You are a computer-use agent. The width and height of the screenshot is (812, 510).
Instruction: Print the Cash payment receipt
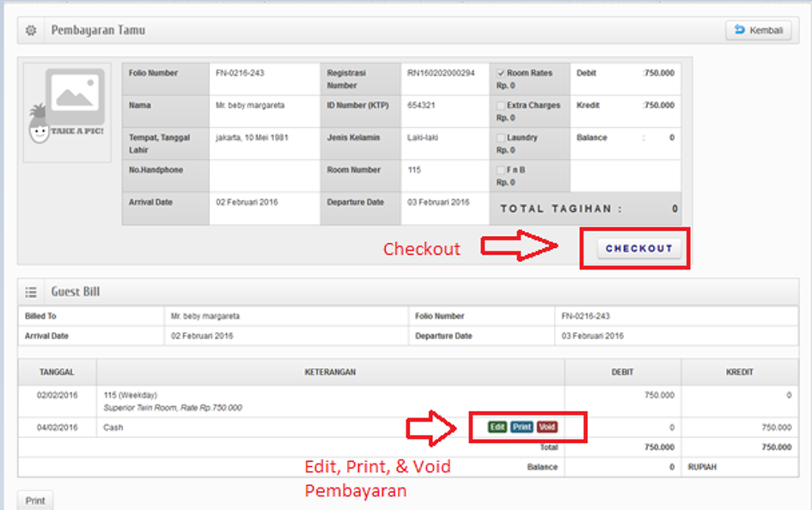pyautogui.click(x=522, y=427)
